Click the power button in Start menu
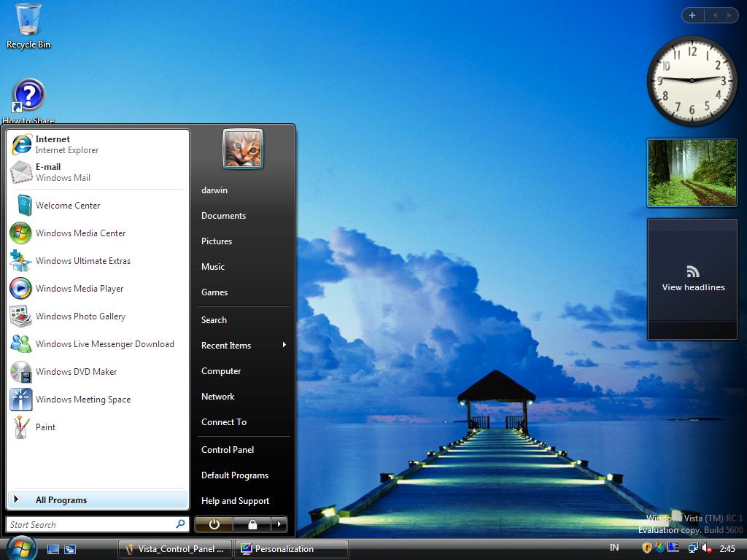747x560 pixels. click(x=214, y=524)
